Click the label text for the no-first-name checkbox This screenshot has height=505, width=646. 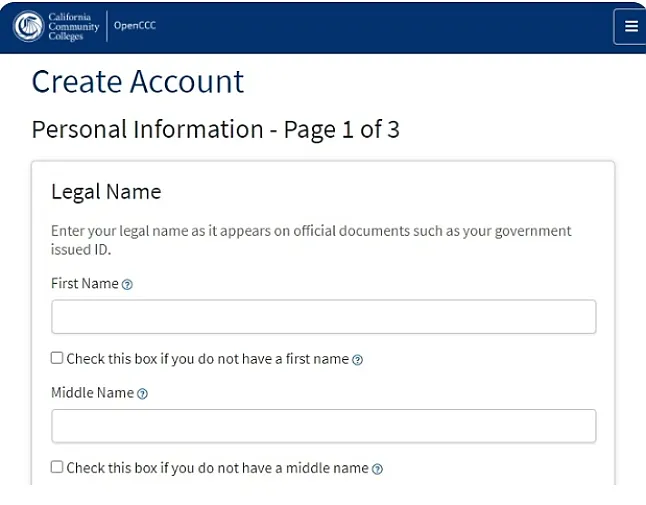pyautogui.click(x=207, y=359)
